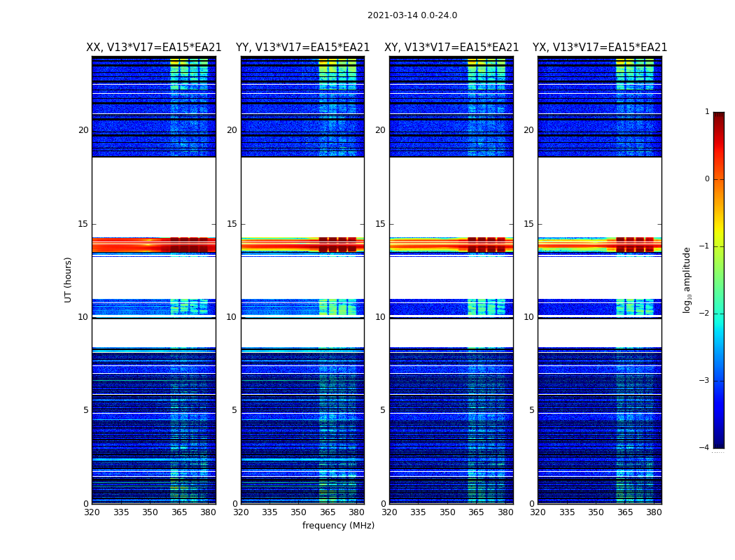The height and width of the screenshot is (560, 735).
Task: Click the 365 tick label under XX plot
Action: coord(179,512)
